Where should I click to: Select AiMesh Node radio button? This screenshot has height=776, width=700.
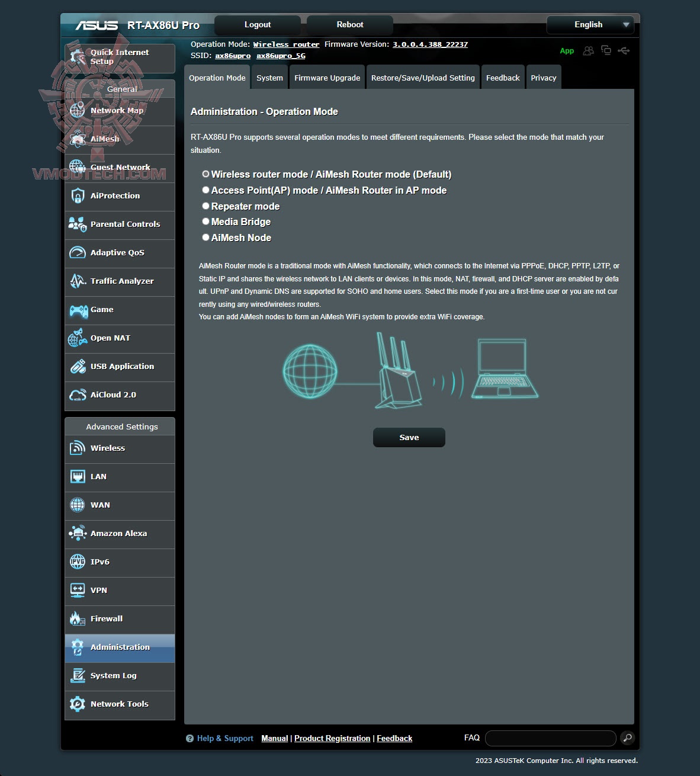point(205,238)
